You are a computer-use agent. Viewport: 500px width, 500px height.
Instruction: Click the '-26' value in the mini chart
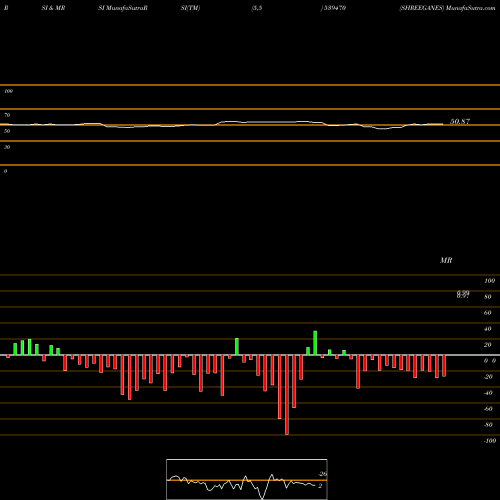click(323, 474)
